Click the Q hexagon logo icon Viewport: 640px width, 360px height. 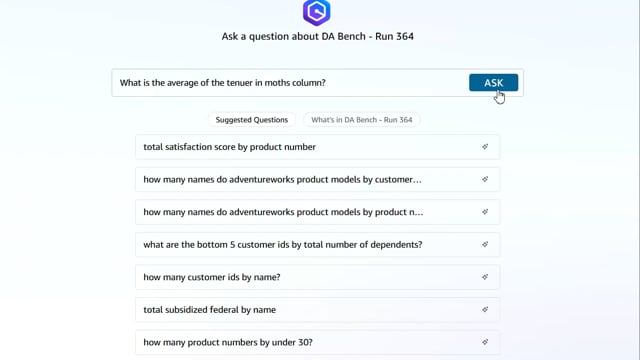[317, 12]
